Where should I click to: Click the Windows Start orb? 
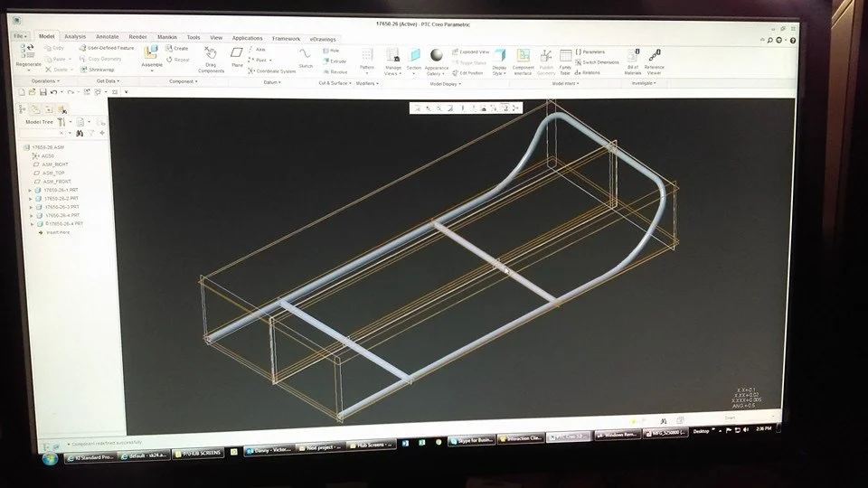point(49,459)
